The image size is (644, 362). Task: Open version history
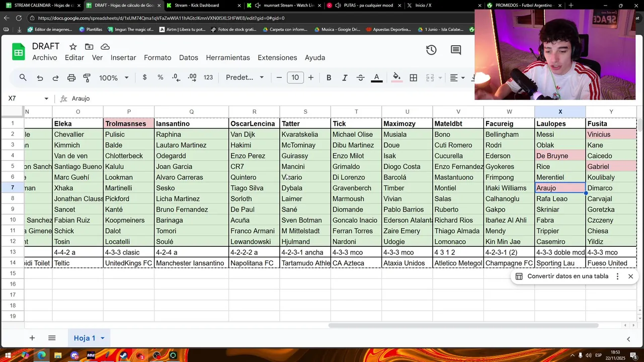(431, 50)
